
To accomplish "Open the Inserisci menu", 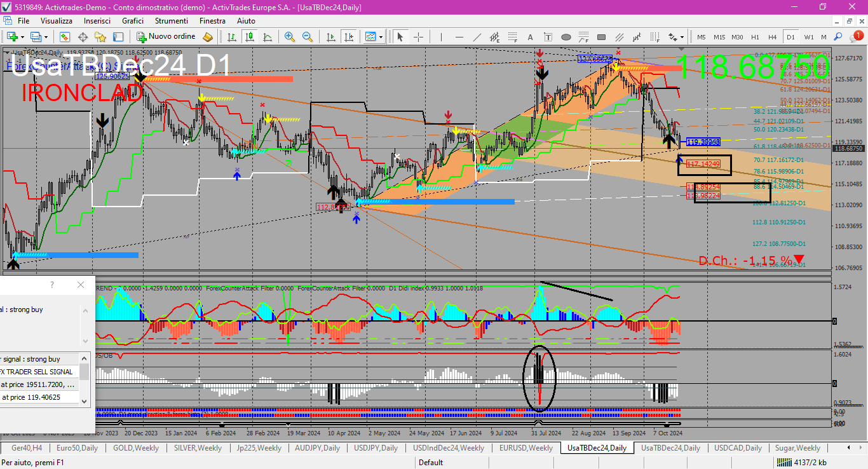I will click(x=97, y=21).
